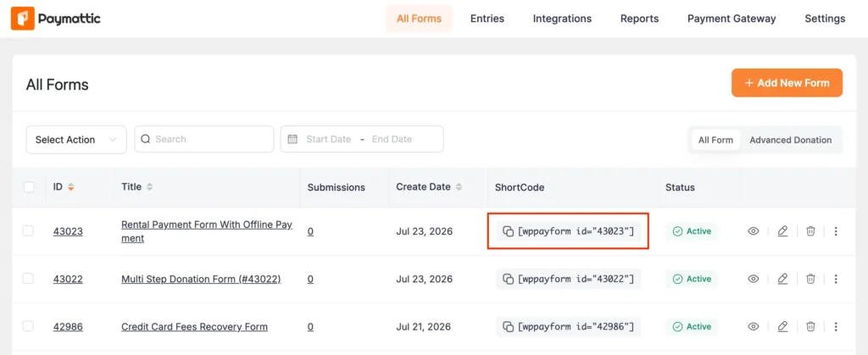Delete form 43023 with the trash icon
Image resolution: width=868 pixels, height=355 pixels.
click(810, 231)
